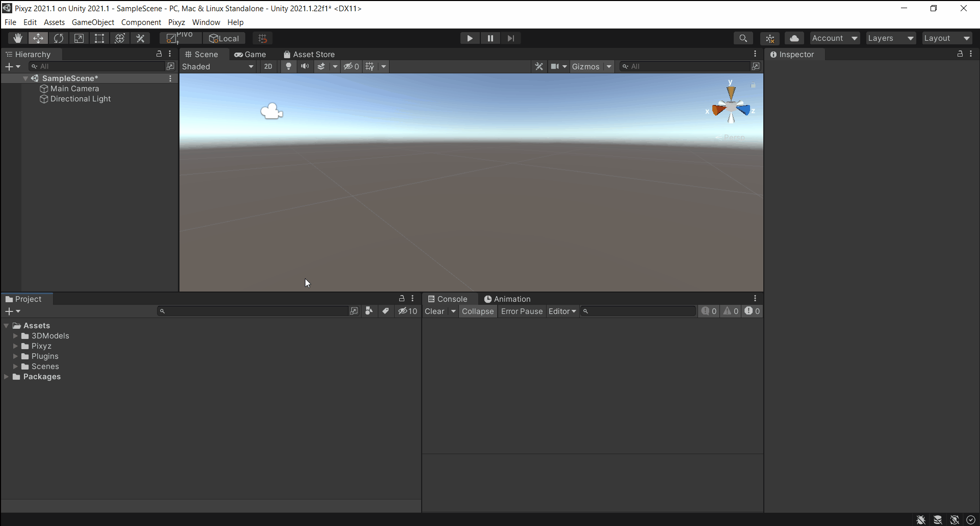This screenshot has height=526, width=980.
Task: Open the Gizmos dropdown
Action: click(x=591, y=67)
